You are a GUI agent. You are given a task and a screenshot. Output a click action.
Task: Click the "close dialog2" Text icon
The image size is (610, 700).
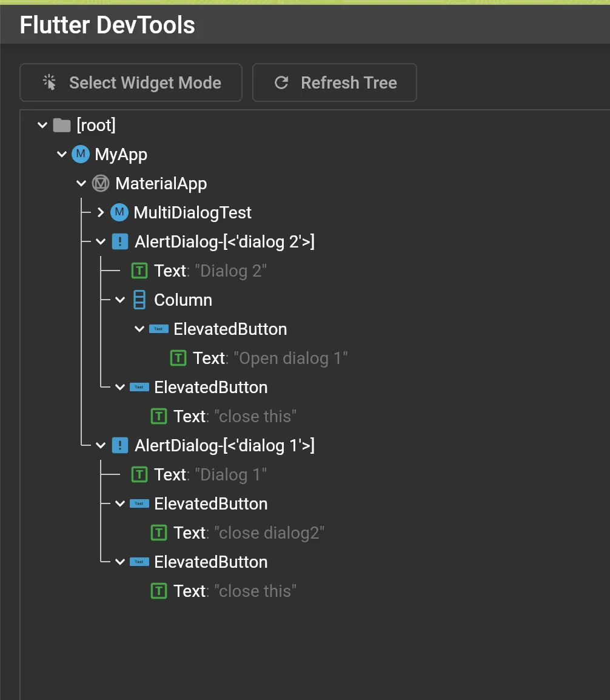pos(159,533)
